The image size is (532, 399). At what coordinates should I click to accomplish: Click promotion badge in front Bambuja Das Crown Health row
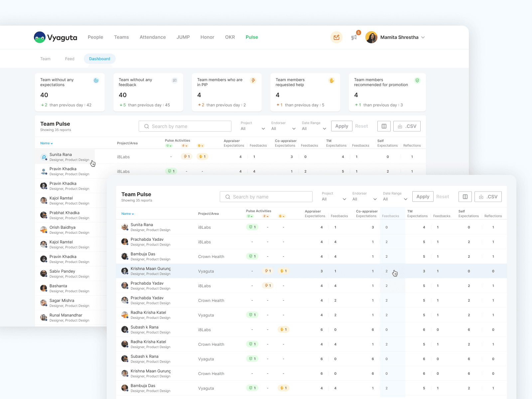[252, 256]
